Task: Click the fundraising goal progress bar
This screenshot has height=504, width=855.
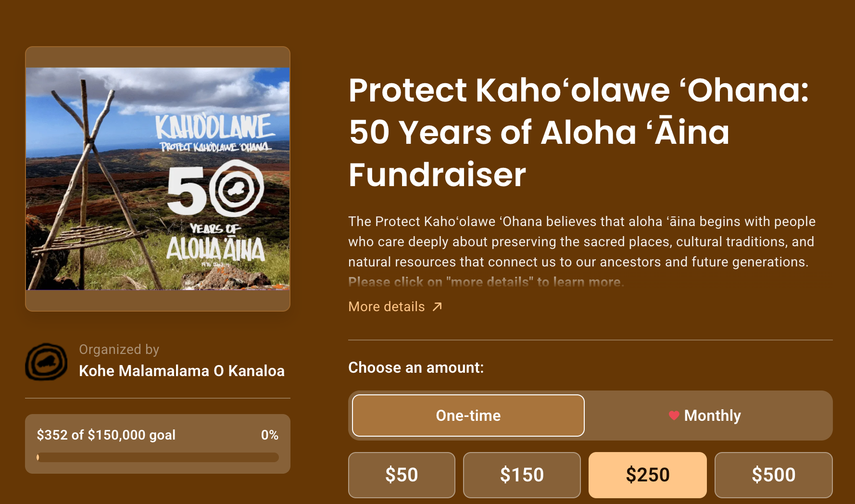Action: point(158,457)
